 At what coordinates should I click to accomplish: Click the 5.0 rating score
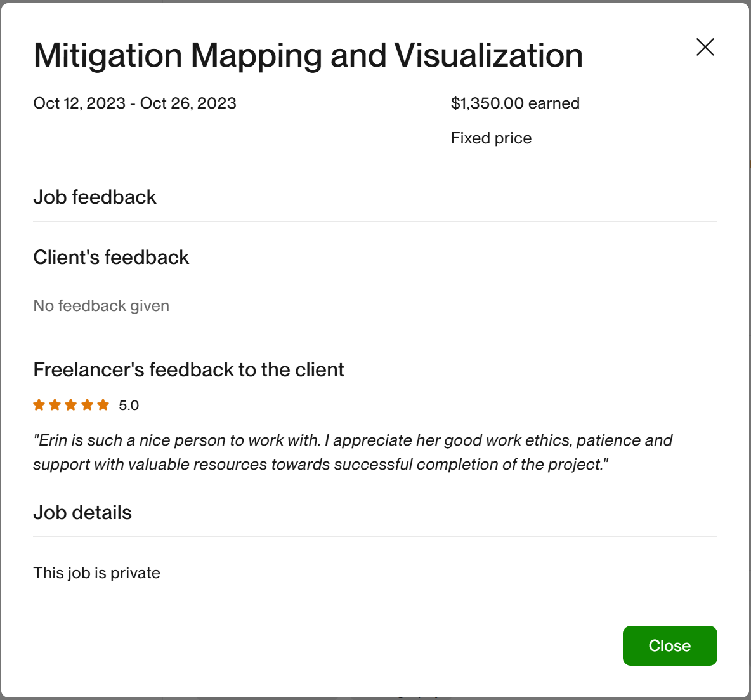129,406
